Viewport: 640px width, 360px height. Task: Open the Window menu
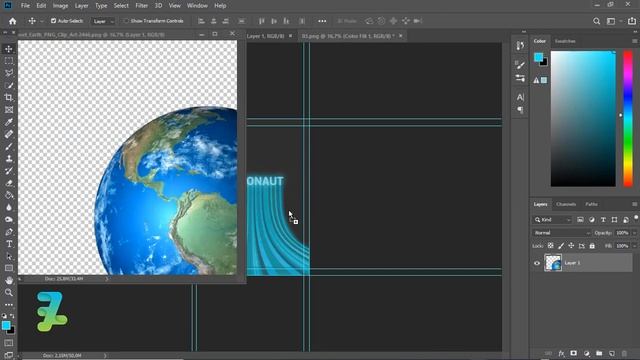pyautogui.click(x=197, y=6)
